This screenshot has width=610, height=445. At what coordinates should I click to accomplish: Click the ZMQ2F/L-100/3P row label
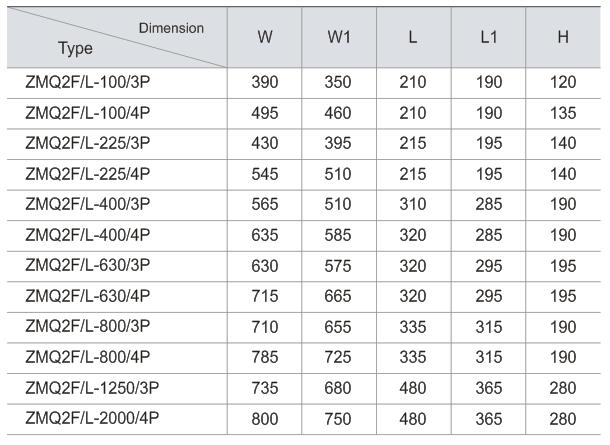coord(87,82)
